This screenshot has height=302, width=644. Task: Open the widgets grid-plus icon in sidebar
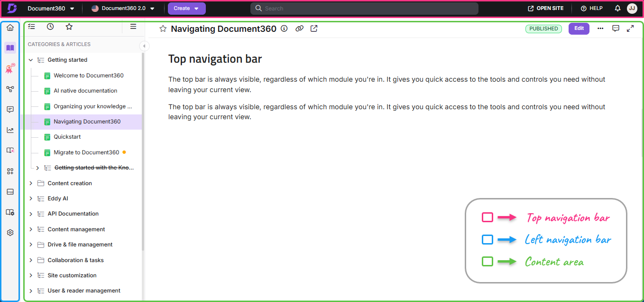coord(10,171)
